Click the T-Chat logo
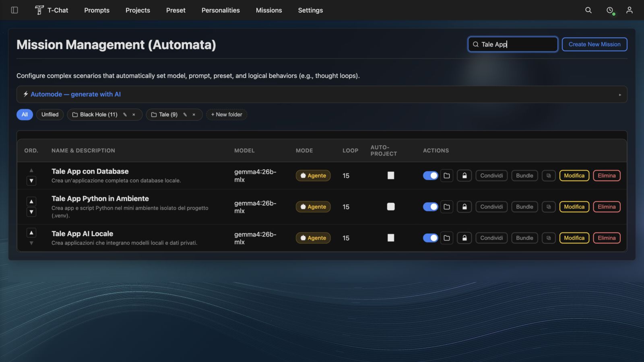The image size is (644, 362). click(52, 10)
